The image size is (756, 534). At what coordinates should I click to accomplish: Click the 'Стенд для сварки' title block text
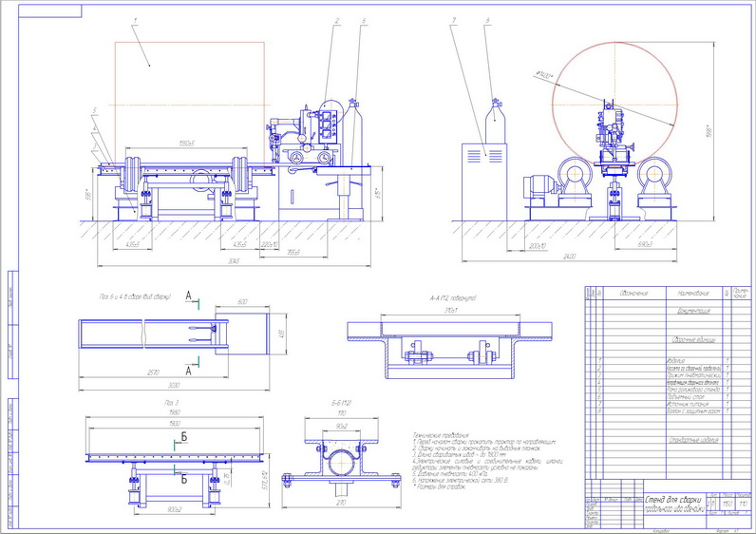674,500
